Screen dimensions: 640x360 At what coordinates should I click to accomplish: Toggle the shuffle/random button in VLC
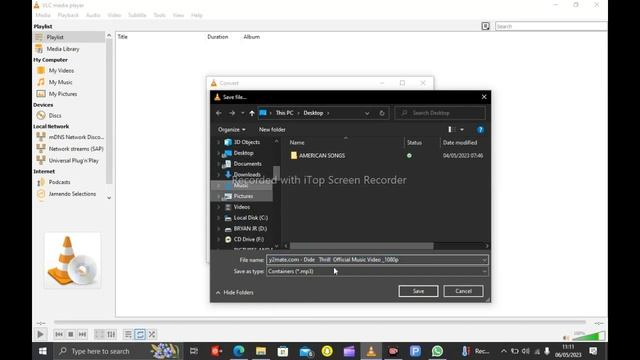[x=152, y=334]
